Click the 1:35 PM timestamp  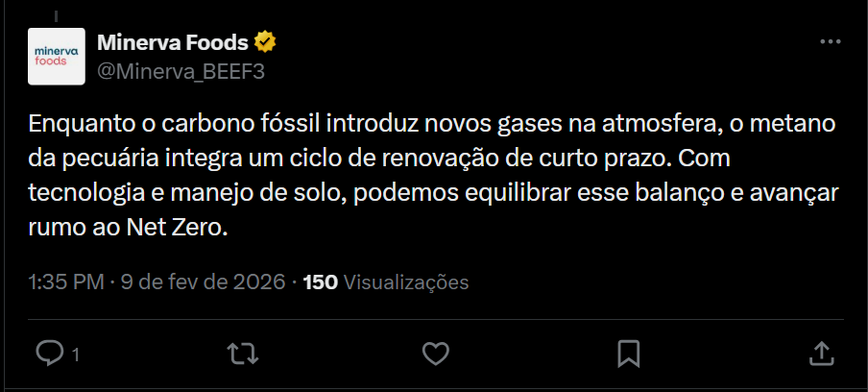[x=65, y=282]
